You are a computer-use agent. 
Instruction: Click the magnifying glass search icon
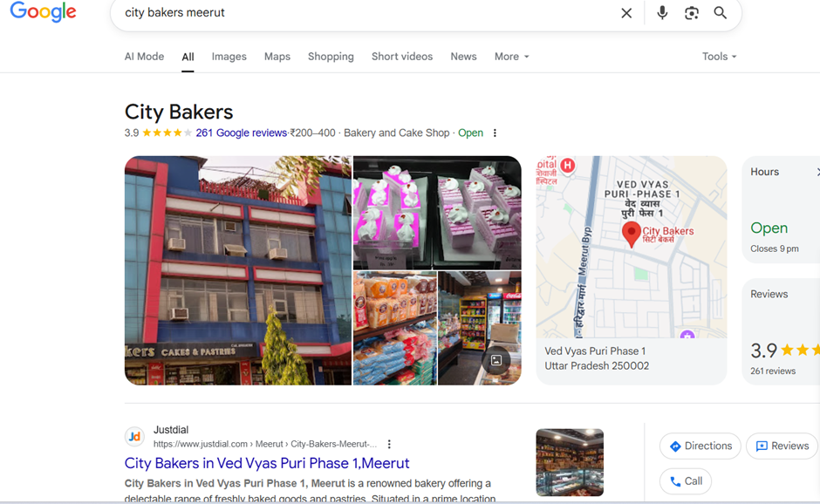pyautogui.click(x=720, y=12)
